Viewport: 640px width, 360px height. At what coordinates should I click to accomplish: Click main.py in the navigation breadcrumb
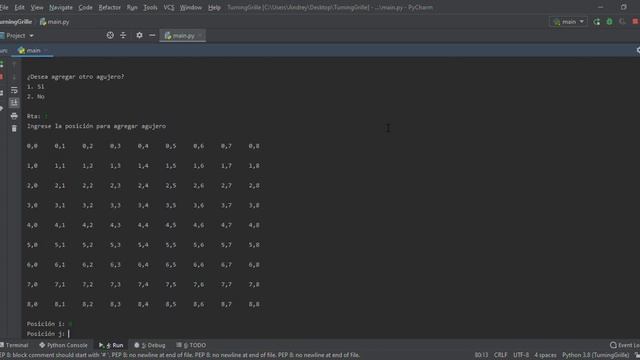(54, 22)
